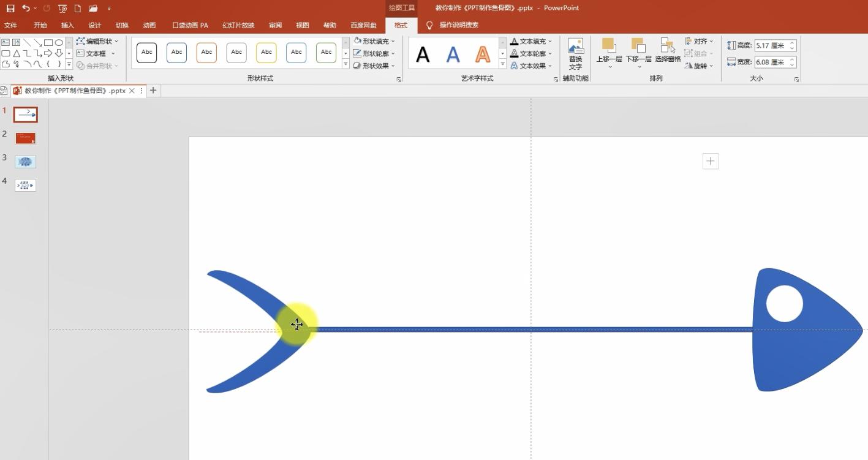打开选择窗格

(667, 49)
